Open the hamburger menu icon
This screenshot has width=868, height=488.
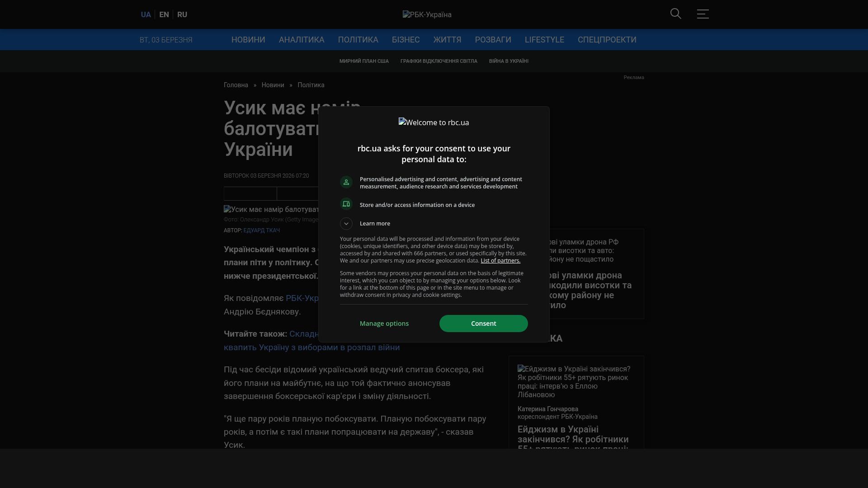pyautogui.click(x=703, y=14)
